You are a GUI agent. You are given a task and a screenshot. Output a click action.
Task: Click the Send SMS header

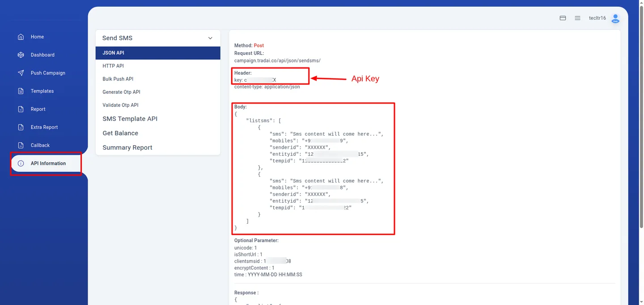(158, 38)
